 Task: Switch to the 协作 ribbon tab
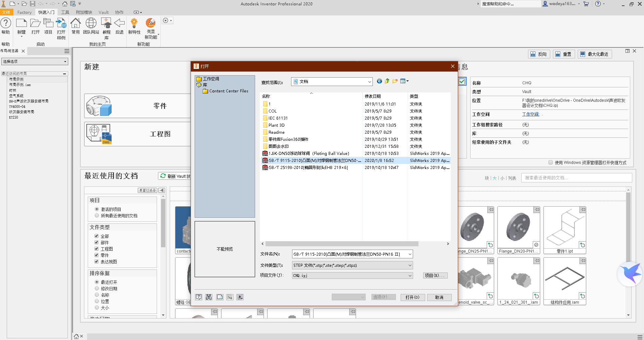pos(119,12)
